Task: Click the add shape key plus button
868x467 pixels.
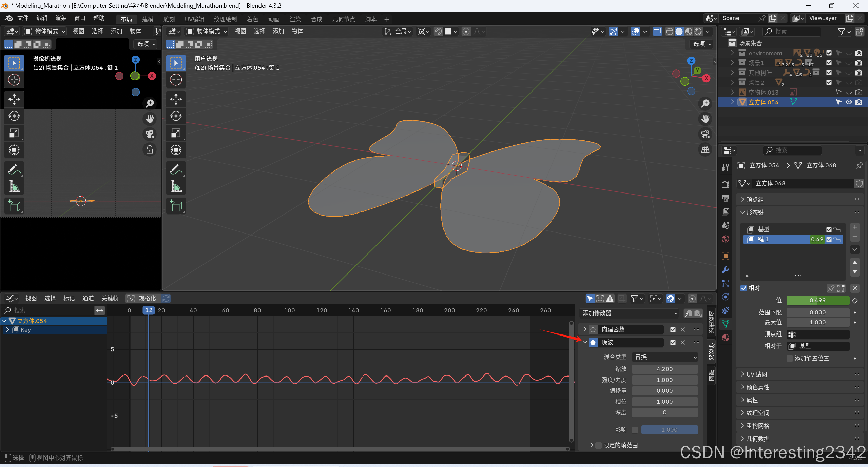Action: pyautogui.click(x=855, y=227)
